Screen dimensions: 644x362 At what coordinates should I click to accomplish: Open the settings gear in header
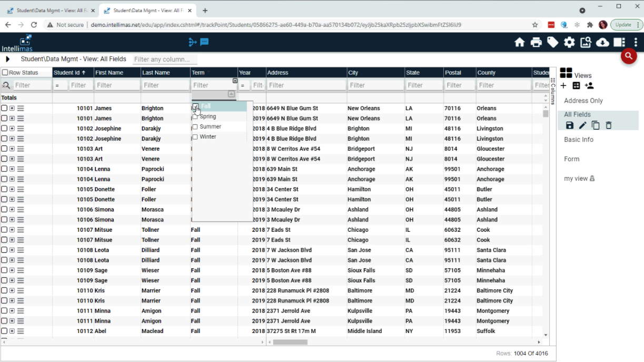[x=569, y=43]
